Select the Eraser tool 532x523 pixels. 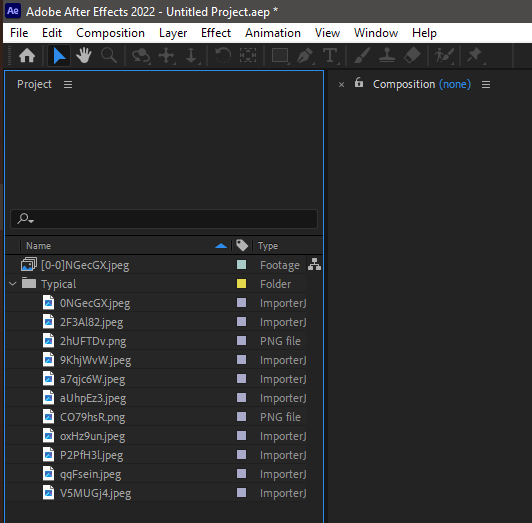412,55
